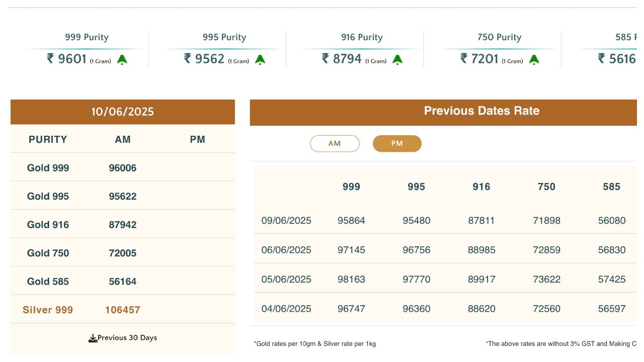This screenshot has height=362, width=644.
Task: Select the 04/06/2025 row date
Action: [x=286, y=309]
